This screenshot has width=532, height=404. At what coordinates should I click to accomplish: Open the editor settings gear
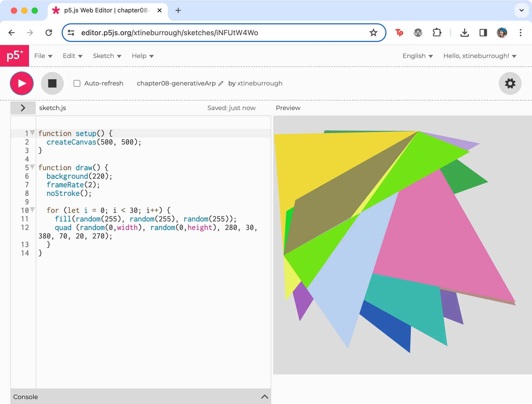click(x=509, y=83)
